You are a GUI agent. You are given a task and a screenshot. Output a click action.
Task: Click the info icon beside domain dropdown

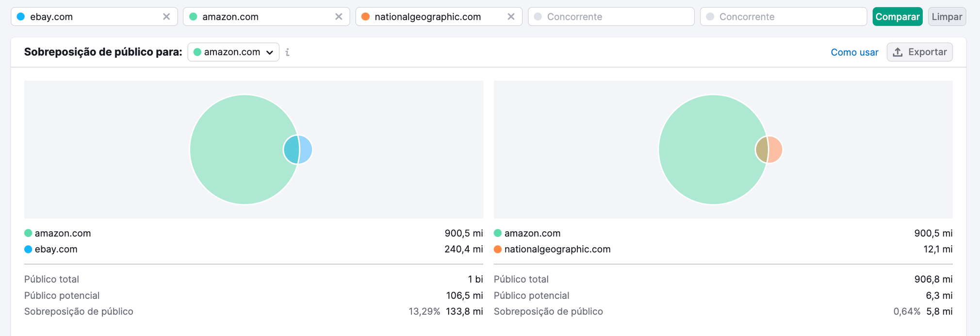click(x=288, y=52)
